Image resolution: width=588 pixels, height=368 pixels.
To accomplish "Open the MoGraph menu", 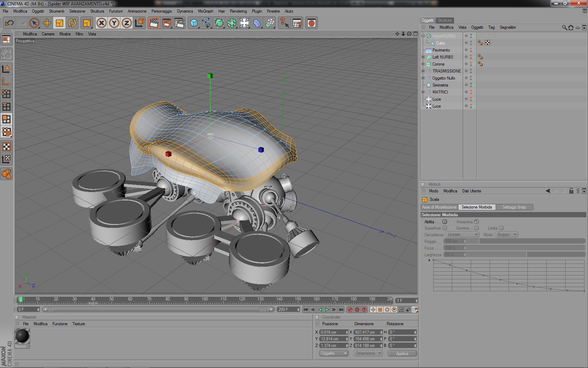I will (205, 11).
